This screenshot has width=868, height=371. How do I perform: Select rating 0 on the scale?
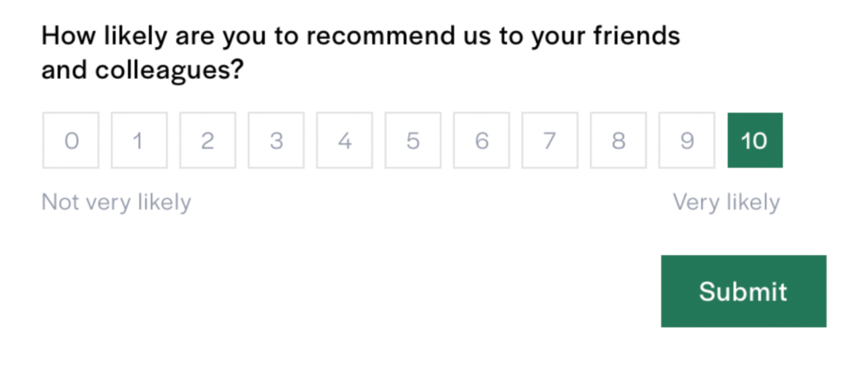(70, 141)
